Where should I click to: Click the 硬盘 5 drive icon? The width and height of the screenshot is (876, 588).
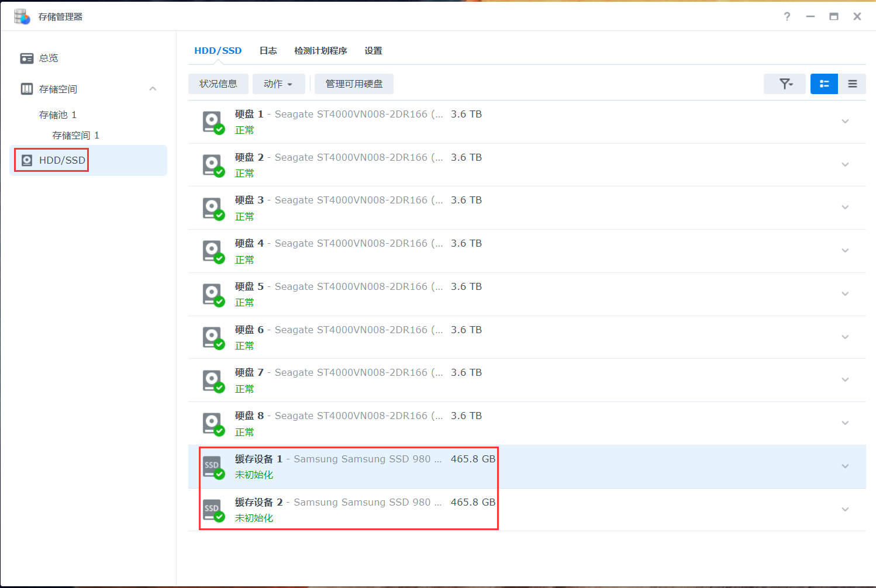[x=213, y=295]
